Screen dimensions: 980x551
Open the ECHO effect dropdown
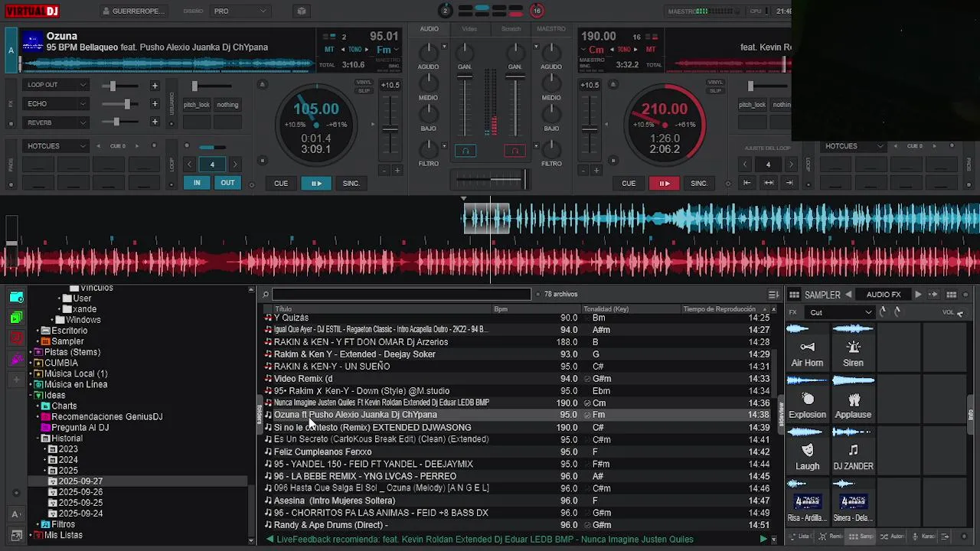(56, 103)
